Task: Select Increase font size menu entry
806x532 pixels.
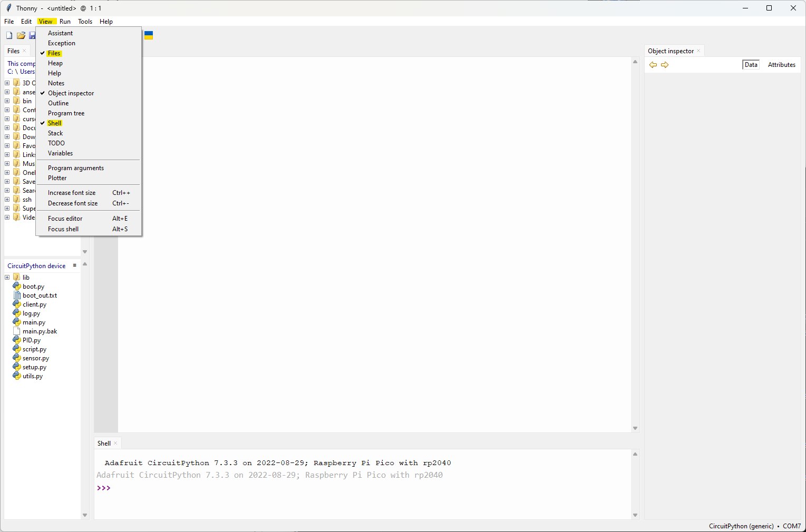Action: coord(89,193)
